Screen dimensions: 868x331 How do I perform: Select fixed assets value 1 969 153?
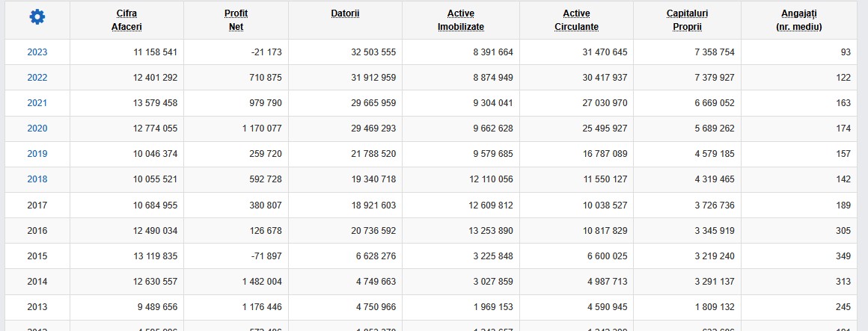tap(493, 306)
